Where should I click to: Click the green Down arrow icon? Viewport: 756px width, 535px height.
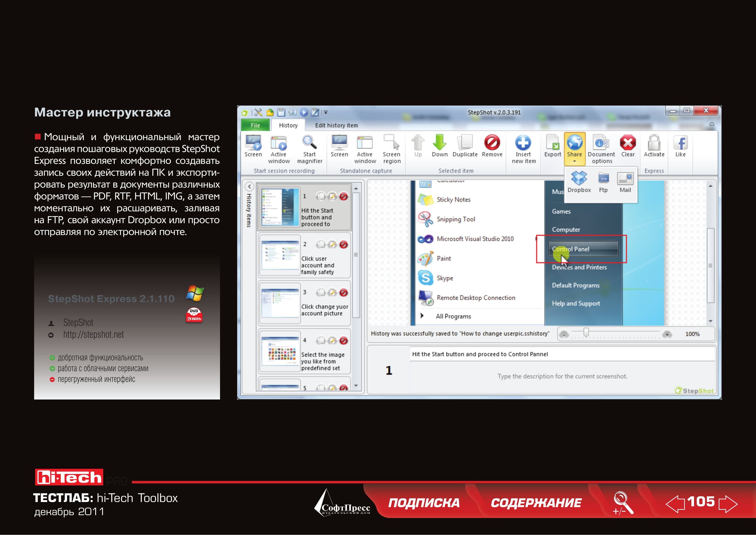click(x=440, y=142)
